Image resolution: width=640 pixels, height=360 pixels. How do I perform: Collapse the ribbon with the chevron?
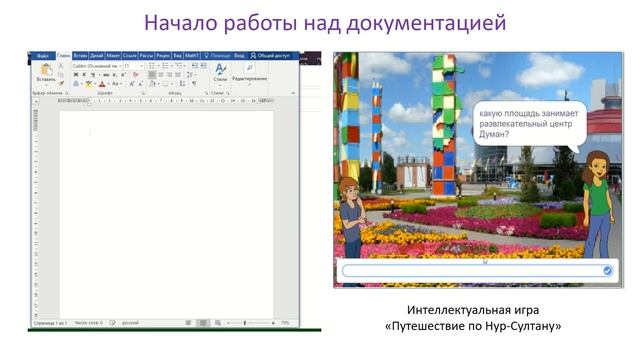tap(293, 93)
